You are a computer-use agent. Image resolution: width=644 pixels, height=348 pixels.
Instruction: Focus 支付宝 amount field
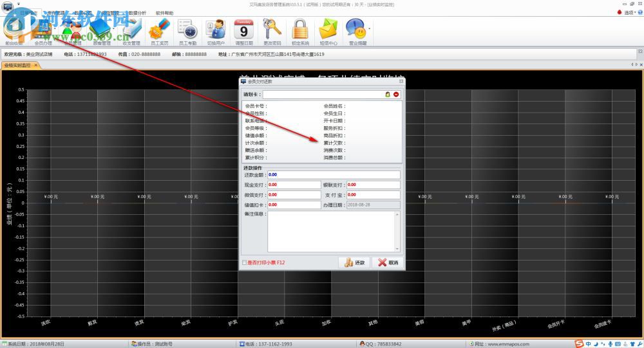click(x=374, y=195)
